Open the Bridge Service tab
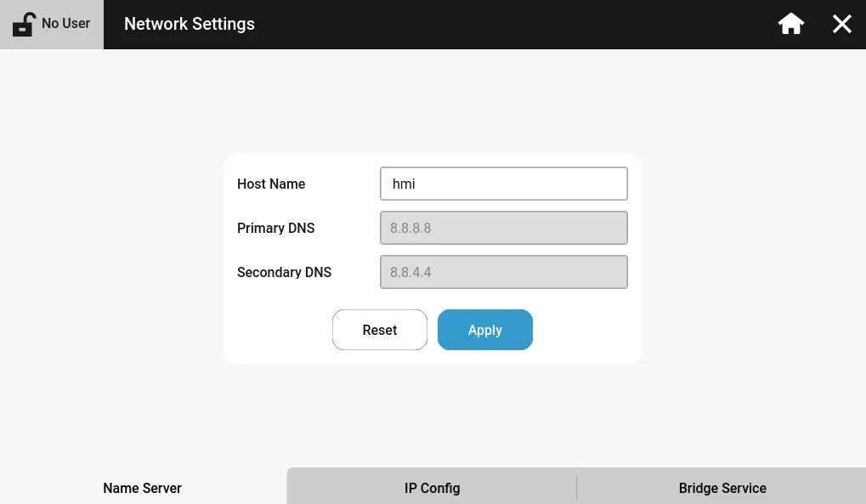The width and height of the screenshot is (866, 504). pyautogui.click(x=722, y=488)
